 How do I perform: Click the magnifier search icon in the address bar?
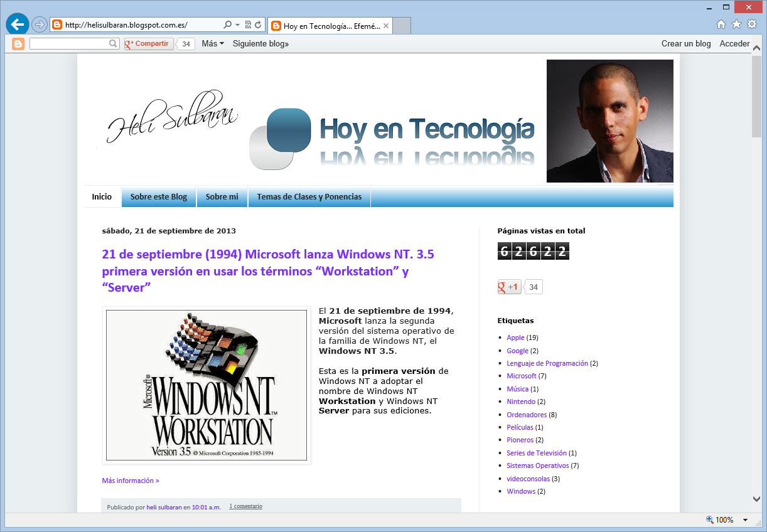point(227,25)
